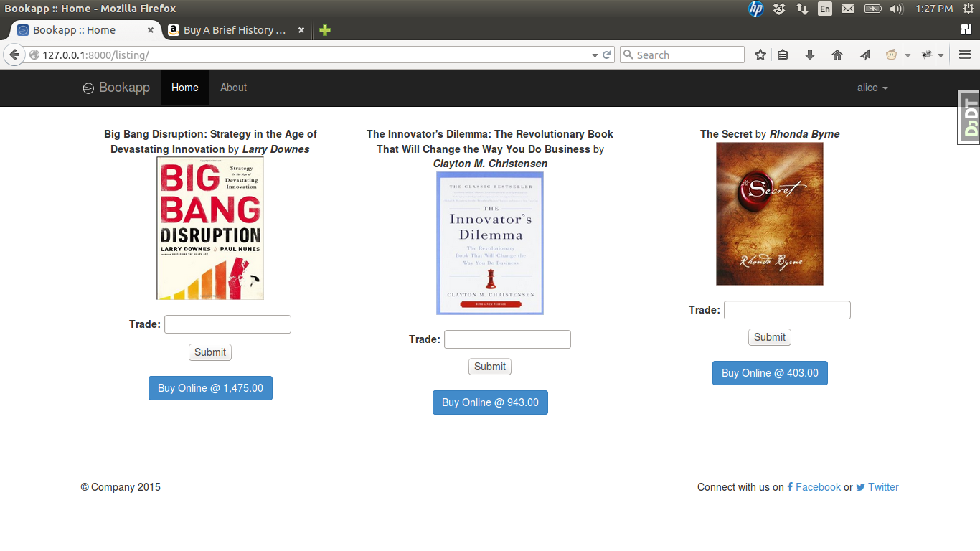The height and width of the screenshot is (551, 980).
Task: Click the Bookapp brand logo
Action: (x=116, y=88)
